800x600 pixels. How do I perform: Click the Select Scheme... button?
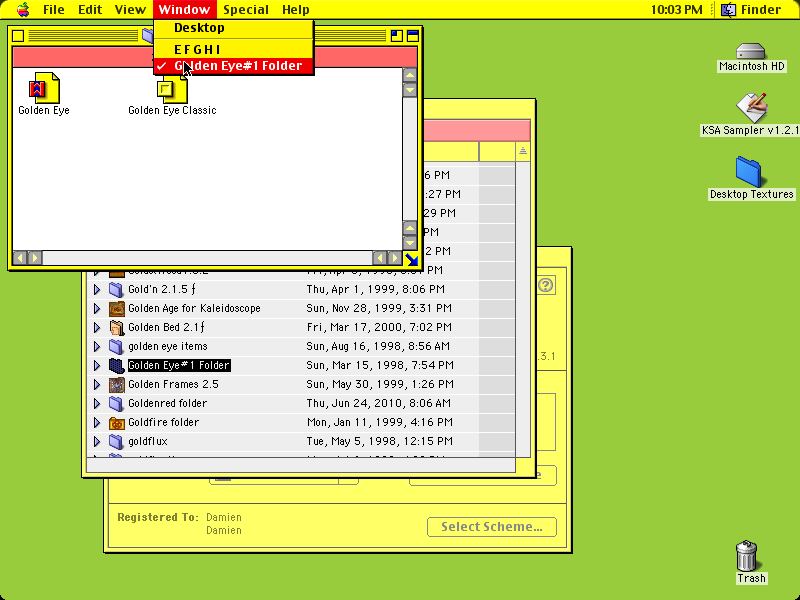click(492, 527)
